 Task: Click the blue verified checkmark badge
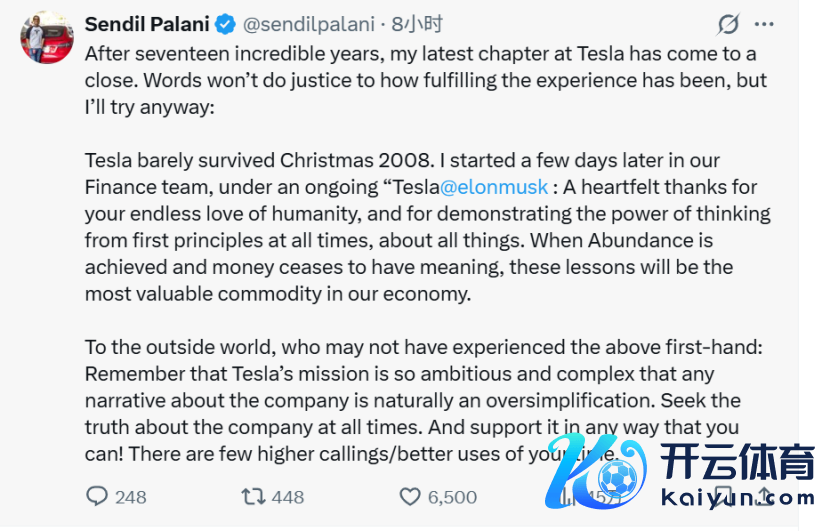coord(227,24)
